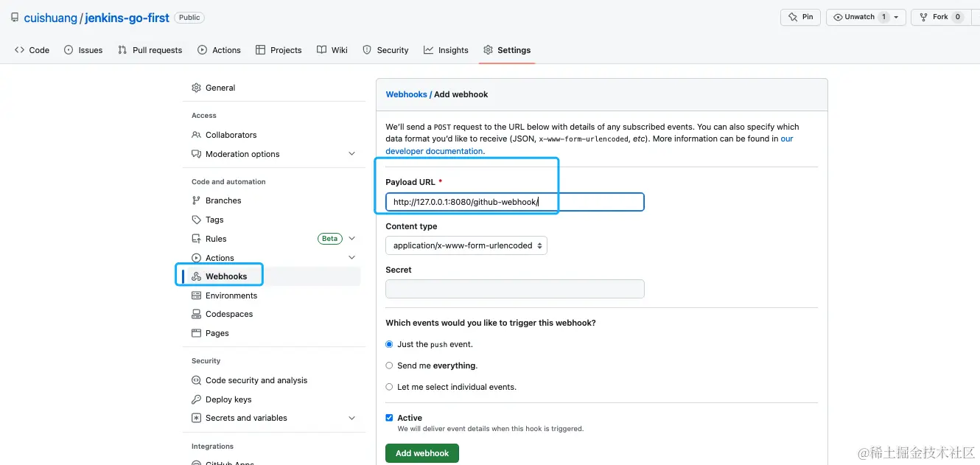980x465 pixels.
Task: Click the Deploy keys key icon
Action: [196, 399]
